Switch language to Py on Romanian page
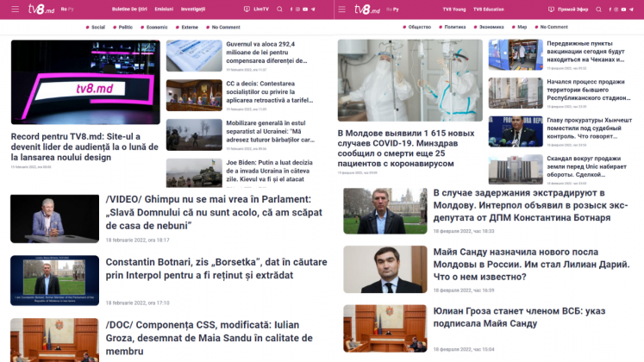The width and height of the screenshot is (644, 362). click(x=71, y=9)
